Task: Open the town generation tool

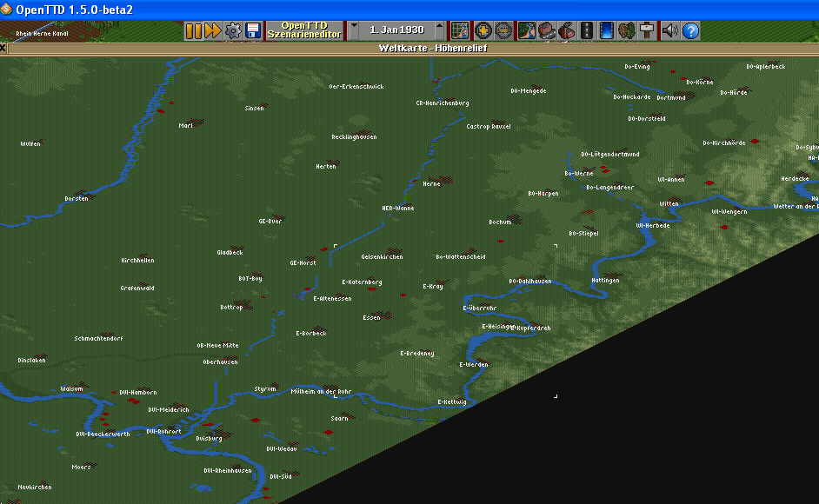Action: [x=546, y=31]
